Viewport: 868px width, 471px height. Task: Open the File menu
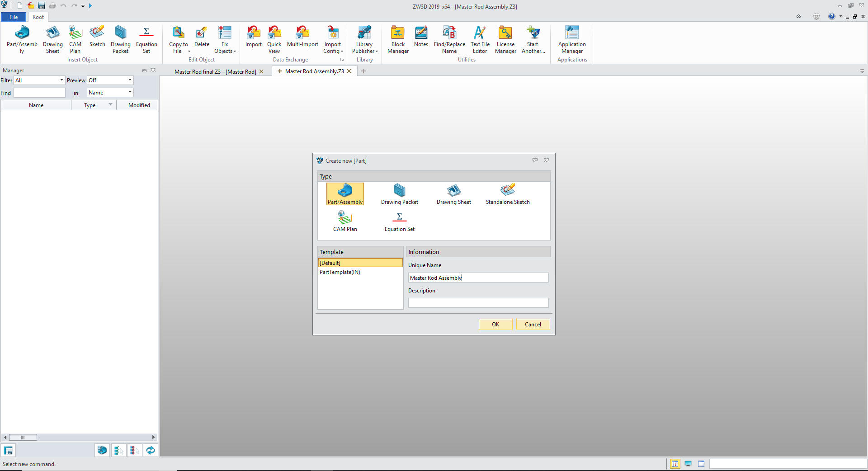tap(14, 17)
